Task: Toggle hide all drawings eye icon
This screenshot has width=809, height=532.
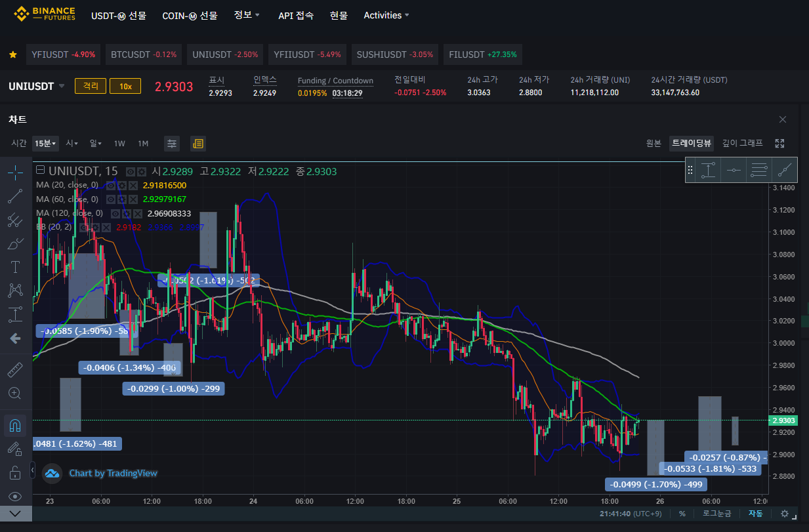Action: click(15, 496)
